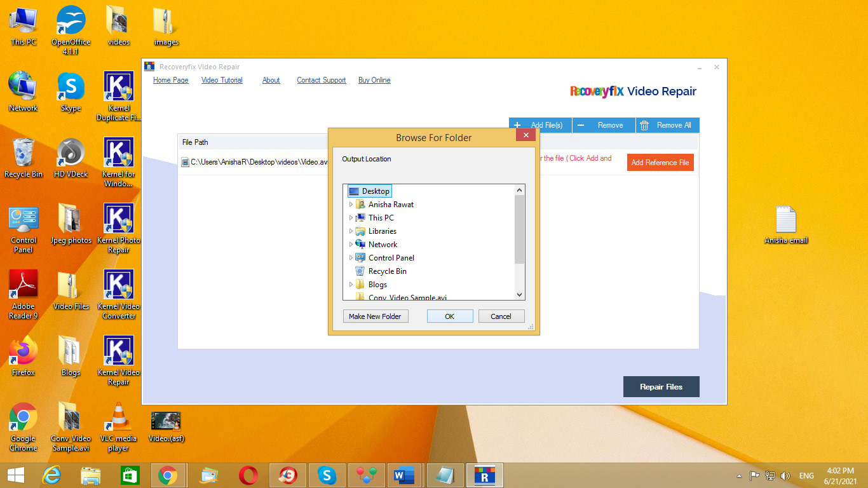The image size is (868, 488).
Task: Expand the This PC node in folder tree
Action: pos(351,218)
